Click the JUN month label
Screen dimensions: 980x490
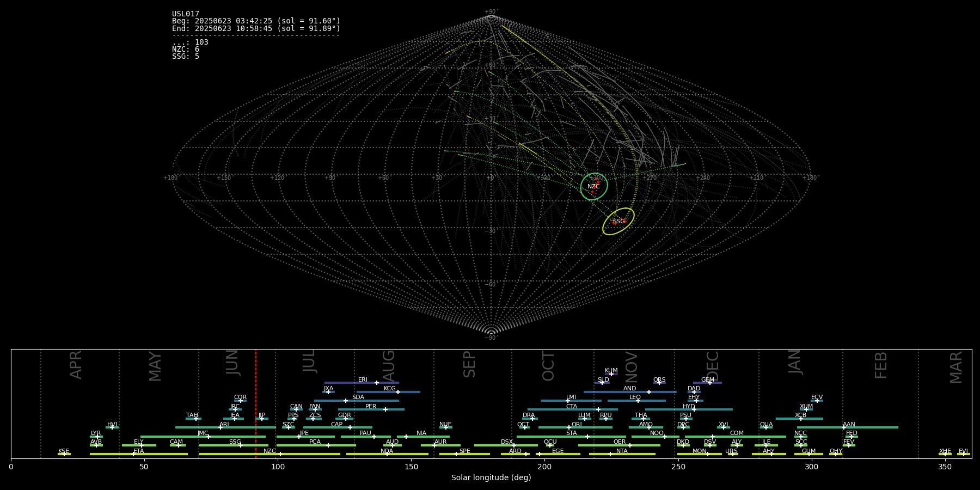232,363
